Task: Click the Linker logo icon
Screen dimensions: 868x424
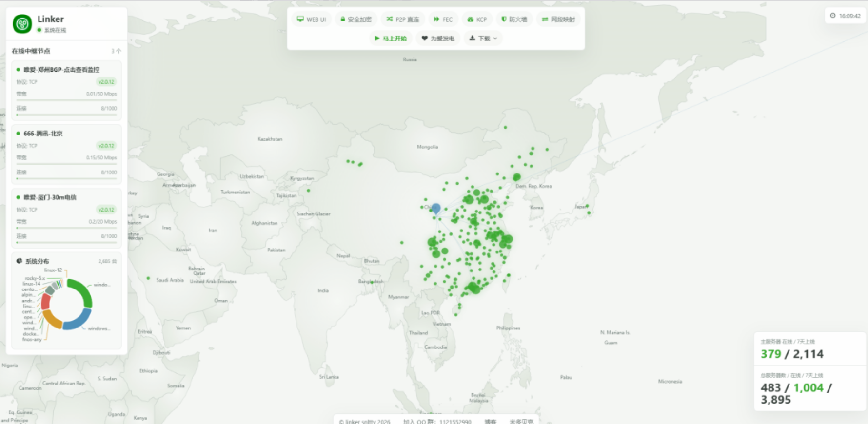Action: 22,23
